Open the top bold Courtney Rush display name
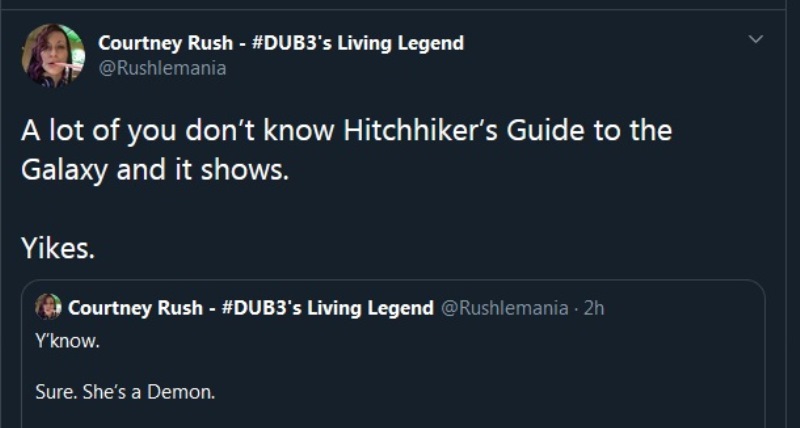The width and height of the screenshot is (800, 428). coord(281,43)
